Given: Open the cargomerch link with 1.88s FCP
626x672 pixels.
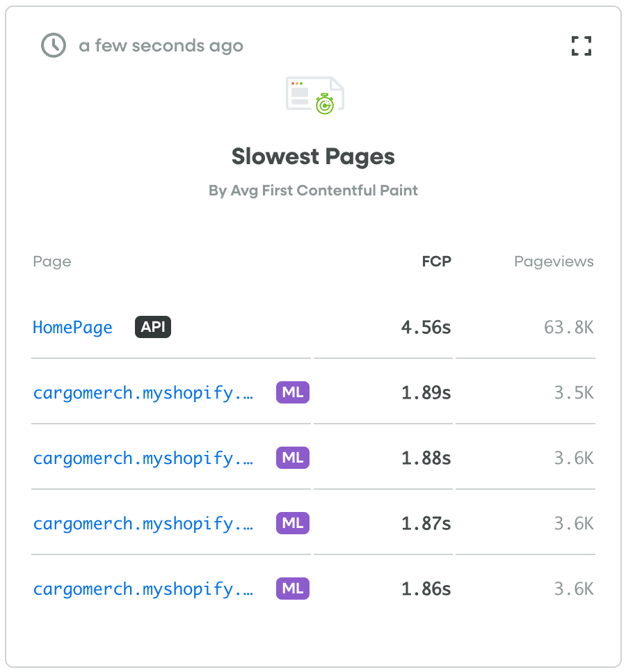Looking at the screenshot, I should click(x=143, y=458).
